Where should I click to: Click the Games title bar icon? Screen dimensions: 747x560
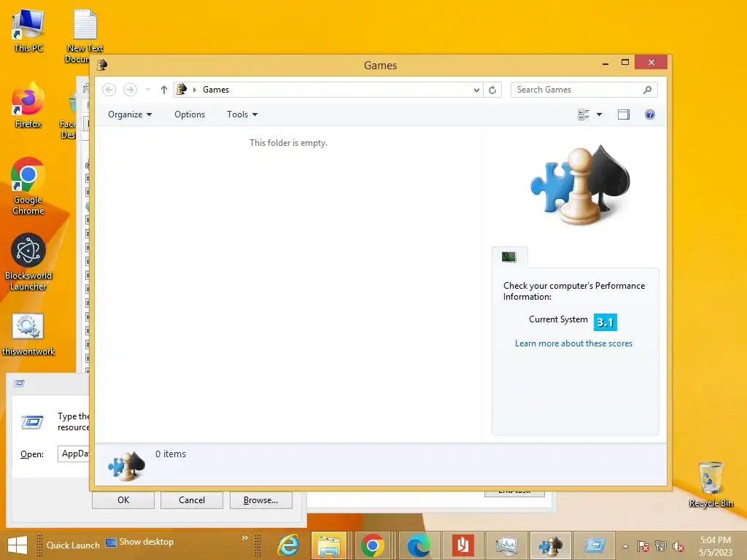click(102, 65)
